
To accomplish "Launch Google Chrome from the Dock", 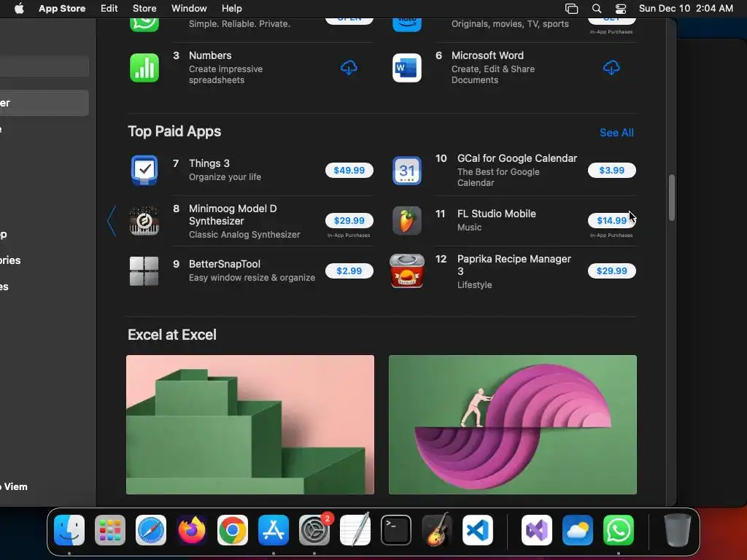I will (x=233, y=530).
